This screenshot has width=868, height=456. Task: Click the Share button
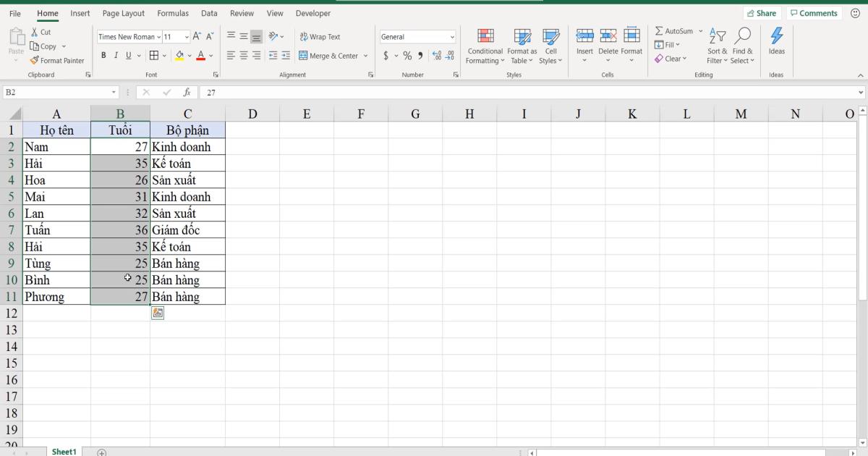tap(762, 12)
